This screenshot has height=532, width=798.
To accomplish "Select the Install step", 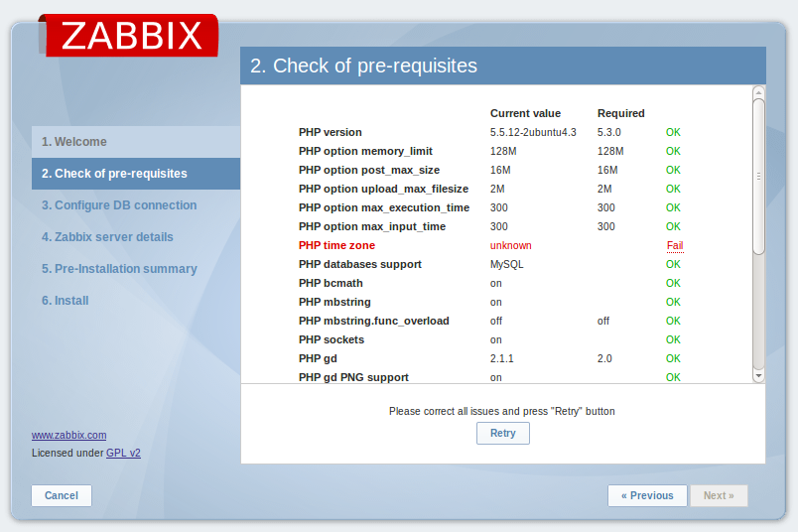I will [66, 301].
